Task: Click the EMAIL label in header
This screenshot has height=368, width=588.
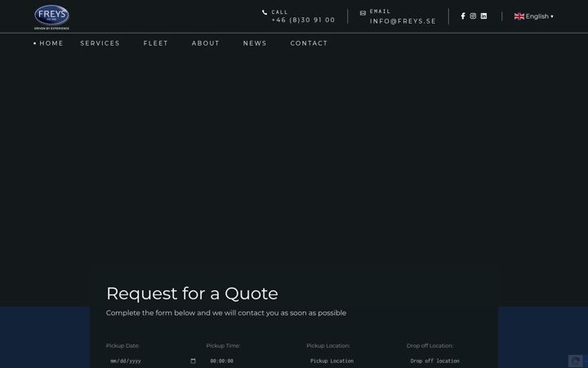Action: pyautogui.click(x=380, y=11)
